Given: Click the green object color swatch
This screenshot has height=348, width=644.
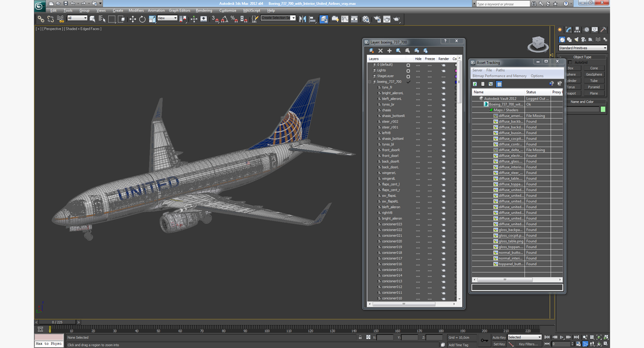Looking at the screenshot, I should coord(603,109).
